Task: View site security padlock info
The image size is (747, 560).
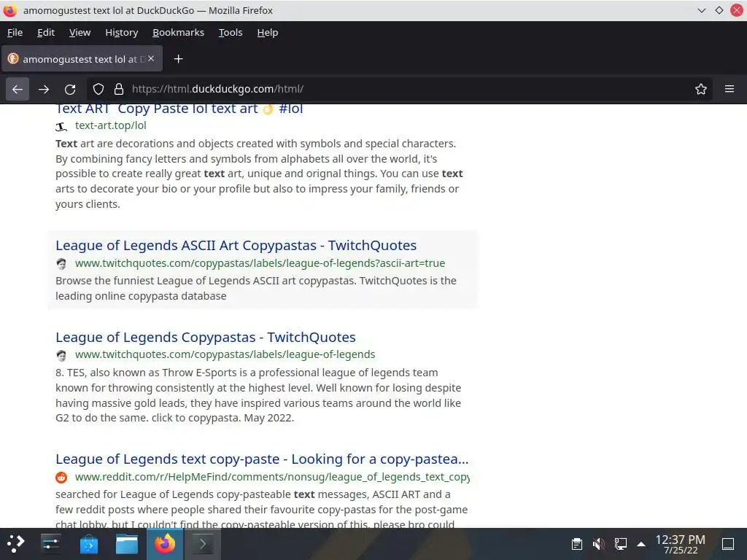Action: coord(119,89)
